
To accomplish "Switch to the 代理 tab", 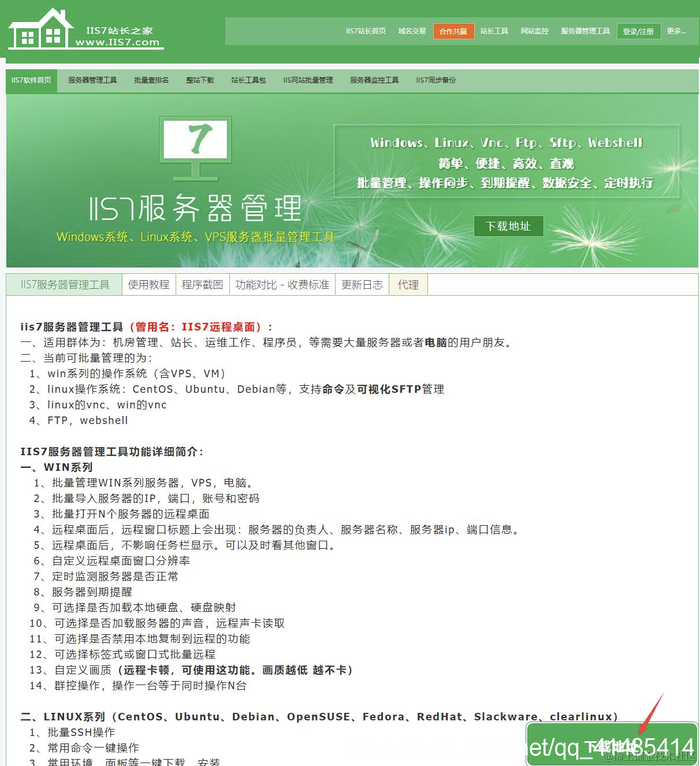I will pos(408,284).
